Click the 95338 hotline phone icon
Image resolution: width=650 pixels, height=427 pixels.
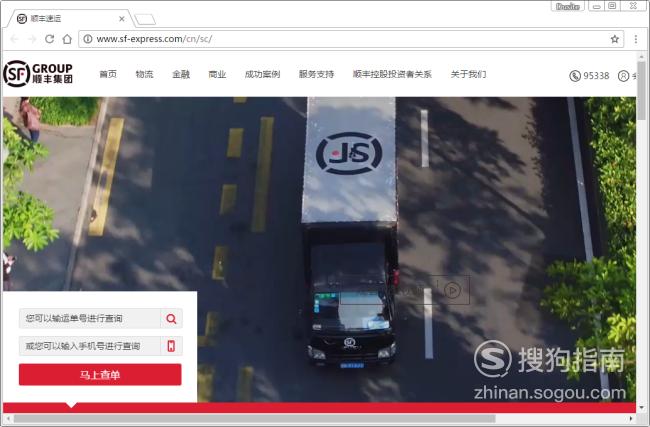click(x=575, y=76)
